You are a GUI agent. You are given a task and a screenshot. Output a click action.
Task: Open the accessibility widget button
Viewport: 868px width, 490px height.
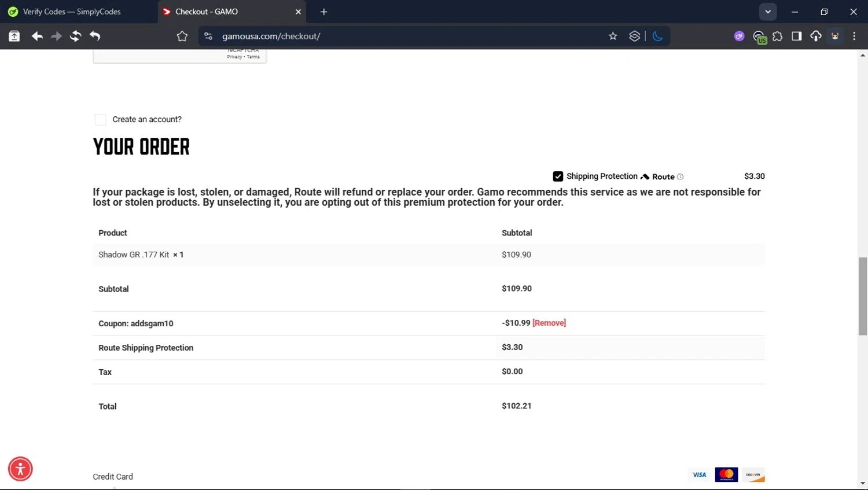click(20, 469)
